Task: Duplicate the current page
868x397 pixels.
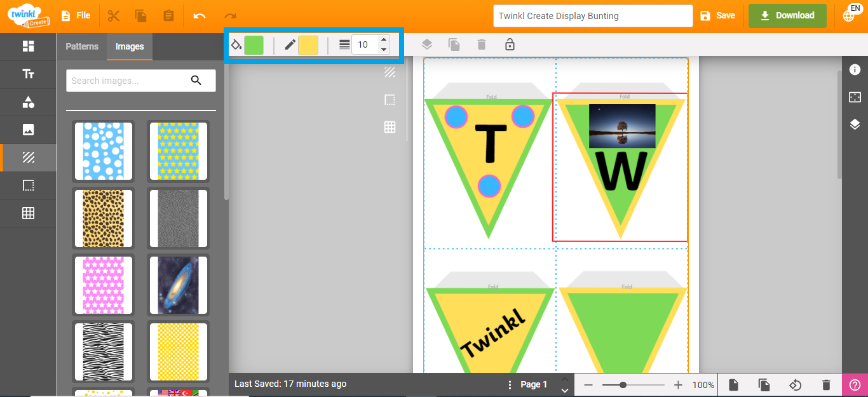Action: click(764, 385)
